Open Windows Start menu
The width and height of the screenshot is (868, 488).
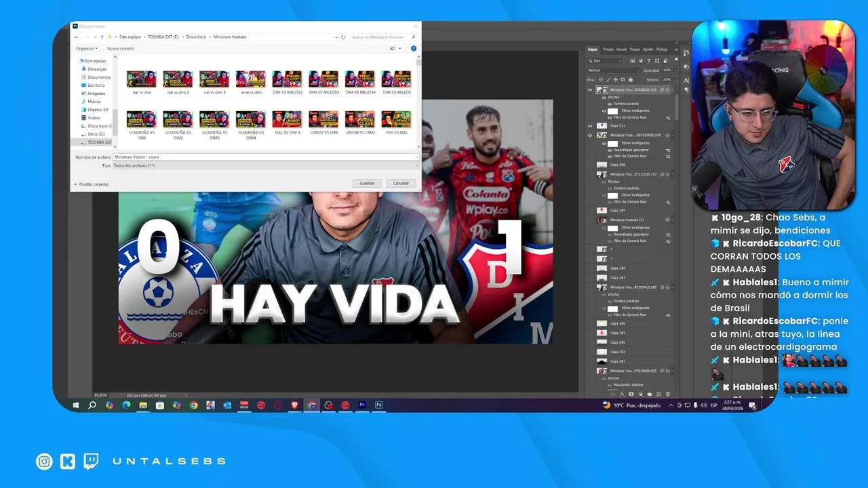pyautogui.click(x=76, y=405)
